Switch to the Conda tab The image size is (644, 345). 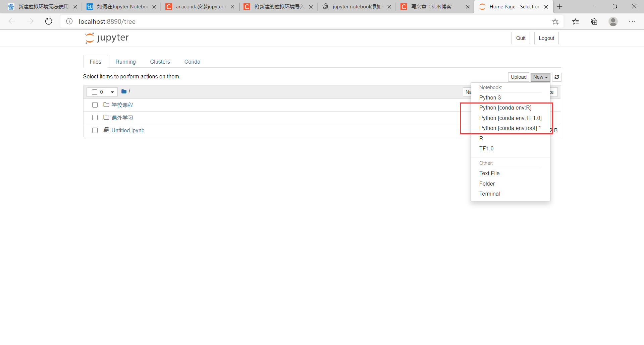(192, 62)
